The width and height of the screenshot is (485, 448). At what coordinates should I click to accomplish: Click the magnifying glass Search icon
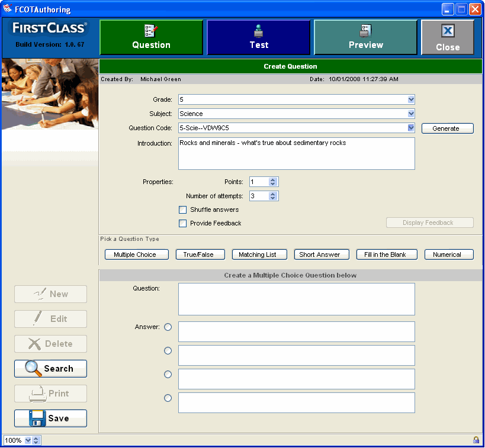33,368
